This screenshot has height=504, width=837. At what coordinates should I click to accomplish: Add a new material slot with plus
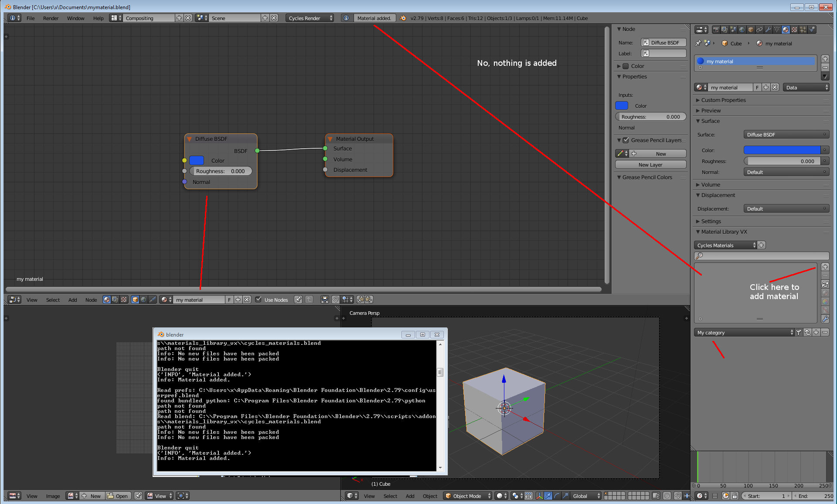[x=825, y=59]
